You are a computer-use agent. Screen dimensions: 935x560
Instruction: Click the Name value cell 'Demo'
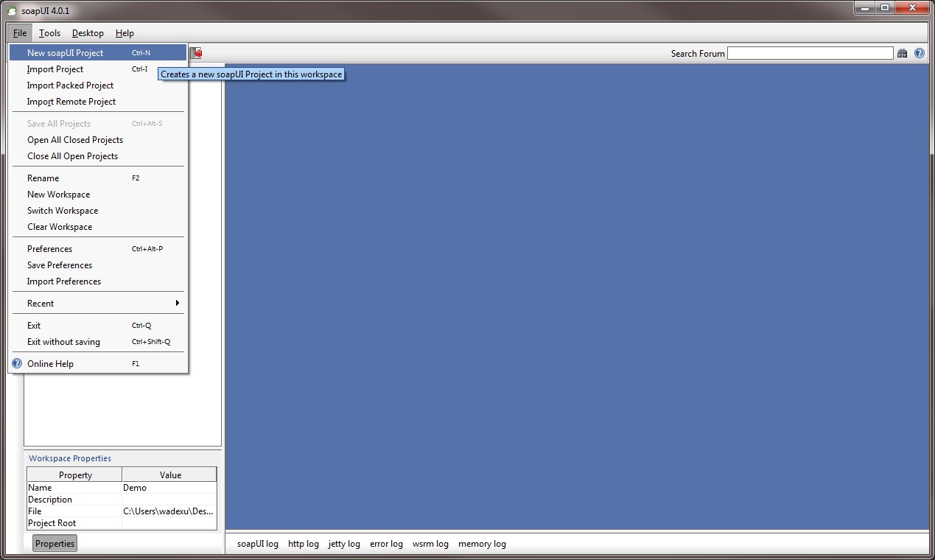(x=169, y=487)
